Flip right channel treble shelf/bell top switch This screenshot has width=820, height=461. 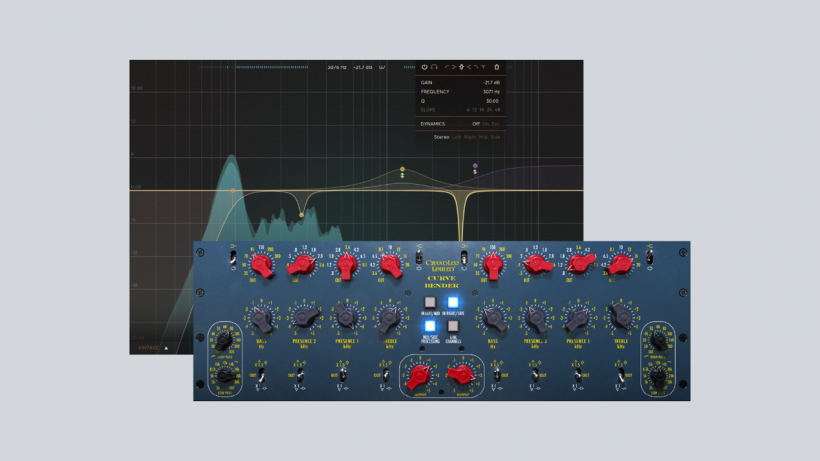(650, 257)
